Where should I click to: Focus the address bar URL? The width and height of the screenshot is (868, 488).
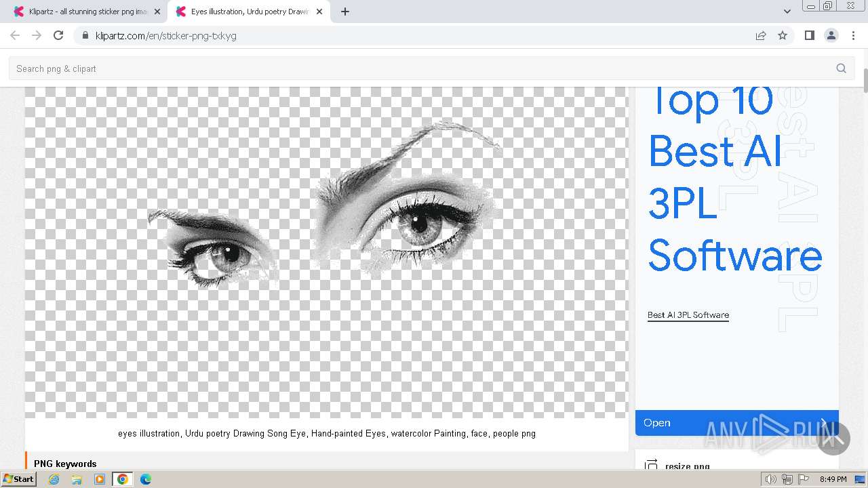166,35
